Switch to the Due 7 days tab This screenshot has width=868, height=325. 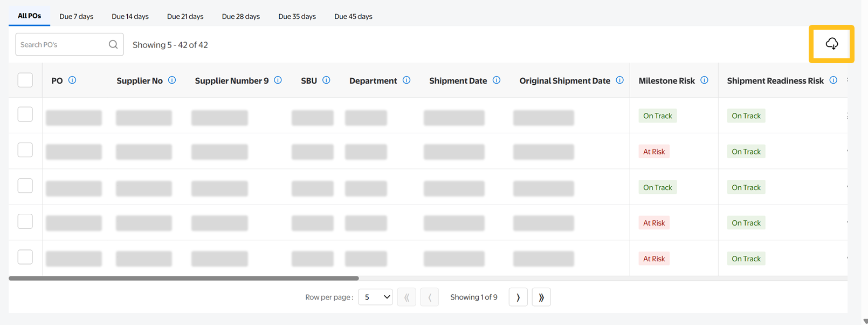point(76,17)
